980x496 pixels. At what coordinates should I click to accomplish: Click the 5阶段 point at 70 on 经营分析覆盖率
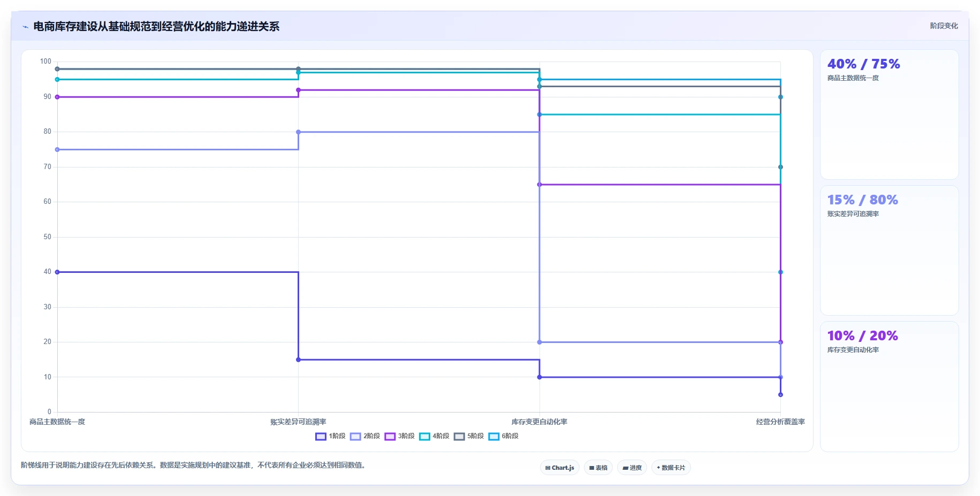click(780, 167)
